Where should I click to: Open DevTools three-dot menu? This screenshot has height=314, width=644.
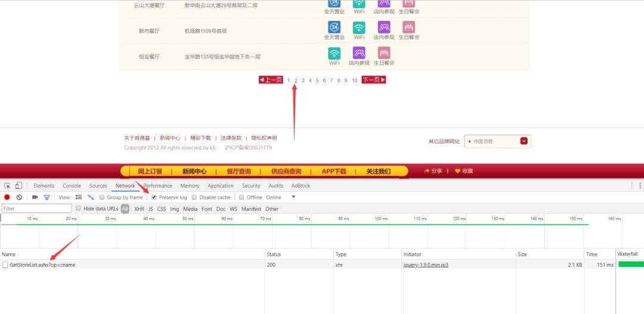(640, 185)
